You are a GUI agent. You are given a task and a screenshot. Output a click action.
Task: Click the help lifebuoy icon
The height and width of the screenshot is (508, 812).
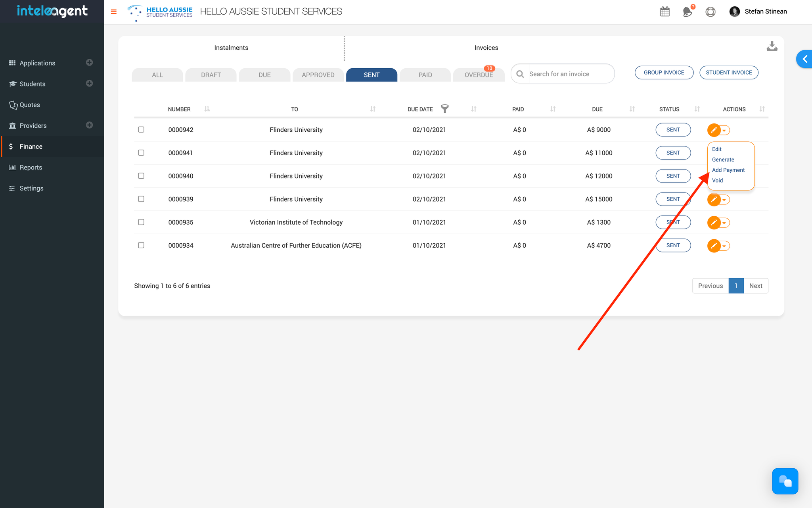[710, 12]
